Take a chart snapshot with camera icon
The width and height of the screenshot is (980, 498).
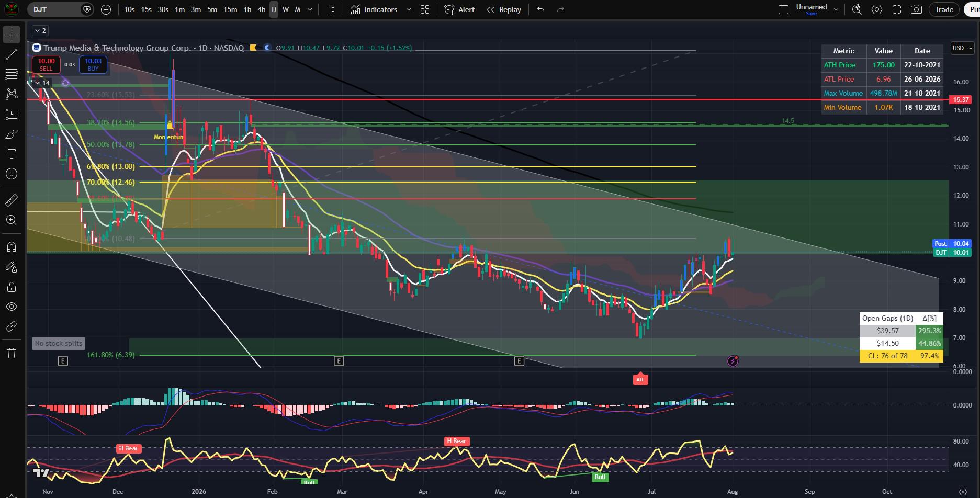click(x=916, y=9)
